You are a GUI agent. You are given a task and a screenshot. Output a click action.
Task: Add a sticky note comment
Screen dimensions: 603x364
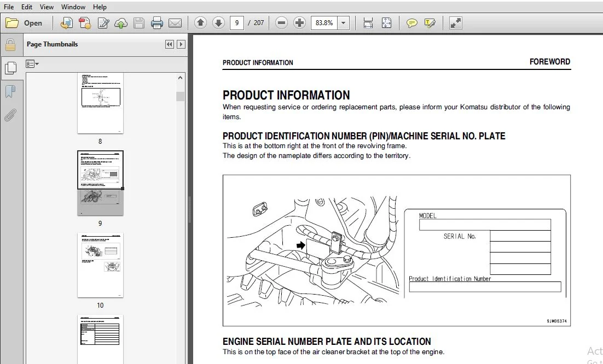coord(411,23)
